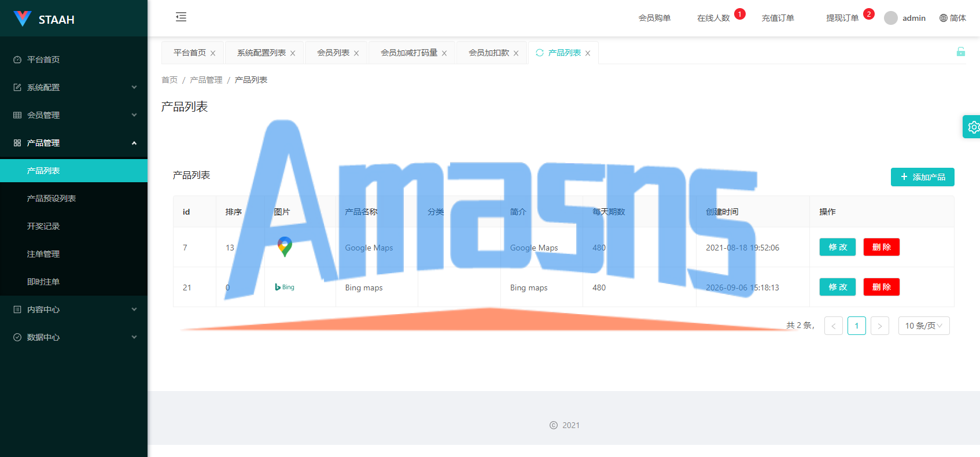Click the red badge on 提现订单
980x457 pixels.
point(869,14)
